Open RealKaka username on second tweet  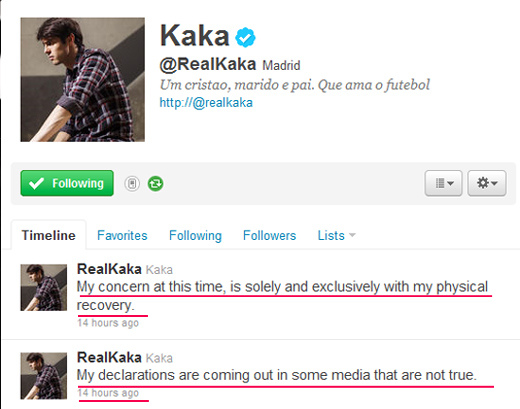[x=109, y=357]
